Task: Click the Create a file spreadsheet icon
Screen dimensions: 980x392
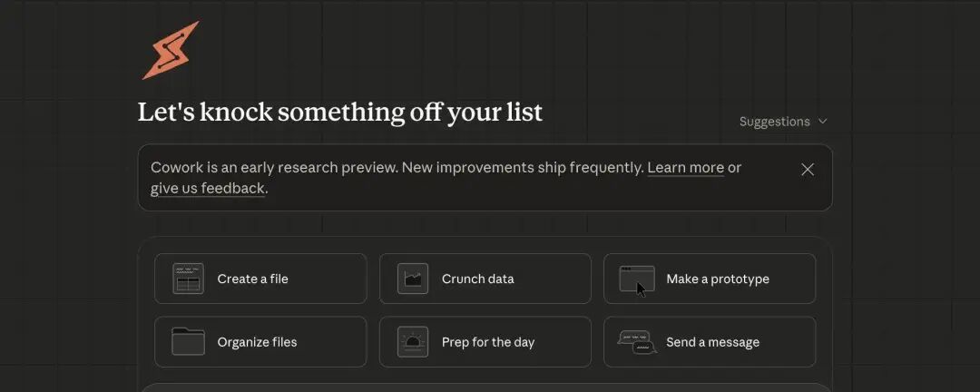Action: click(x=188, y=279)
